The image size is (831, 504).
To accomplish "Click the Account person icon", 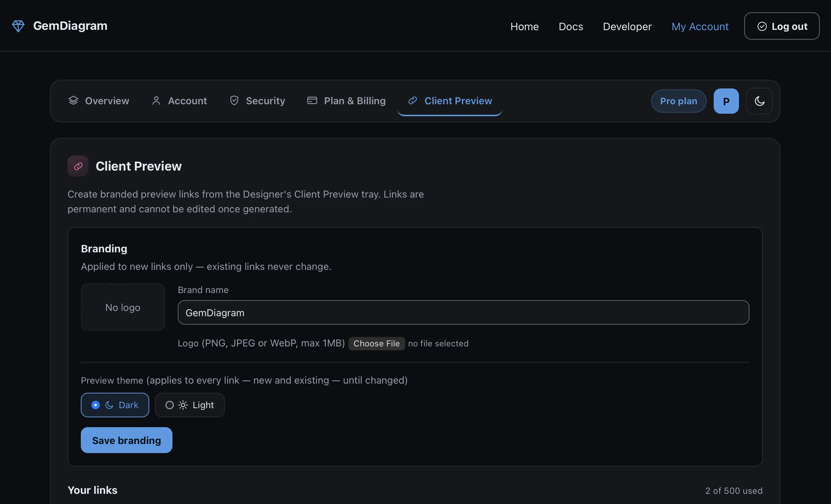I will coord(156,101).
